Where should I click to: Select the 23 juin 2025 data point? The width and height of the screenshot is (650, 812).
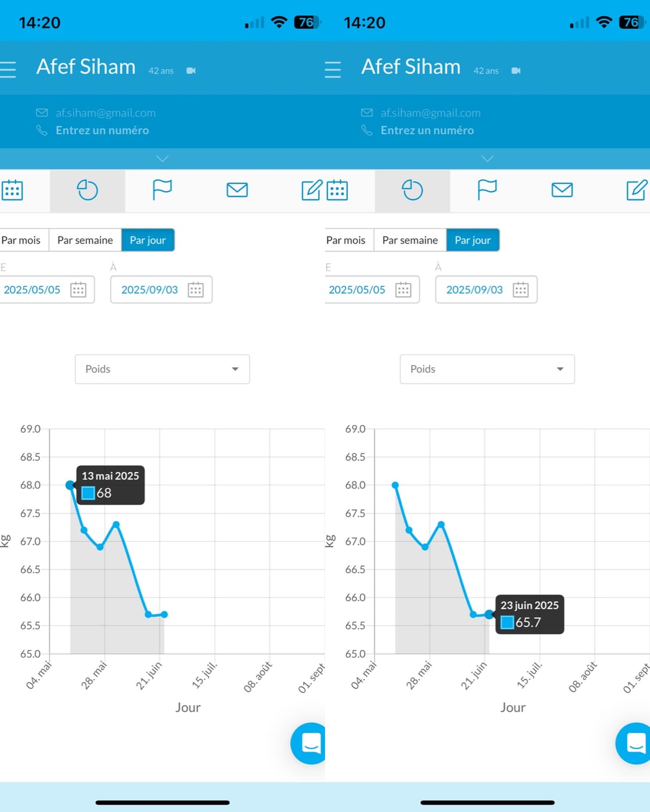coord(489,614)
